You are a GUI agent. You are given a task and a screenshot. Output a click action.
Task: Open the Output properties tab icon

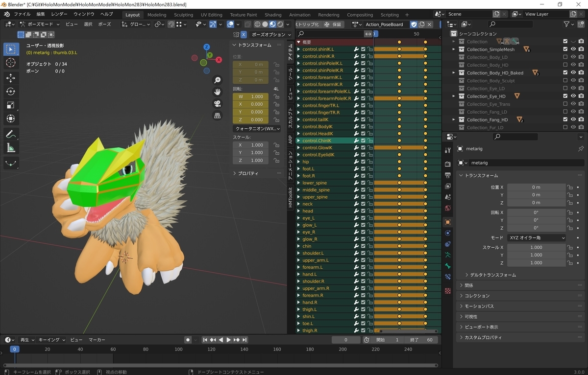pyautogui.click(x=448, y=175)
